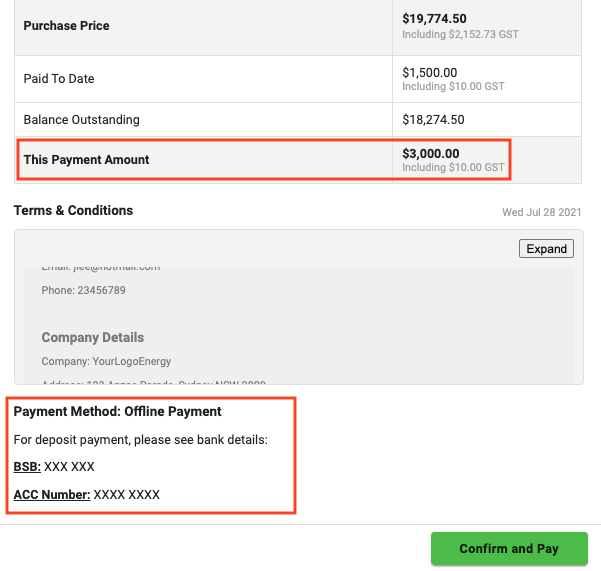Click the $3,000.00 payment amount
Viewport: 601px width, 571px height.
click(430, 153)
